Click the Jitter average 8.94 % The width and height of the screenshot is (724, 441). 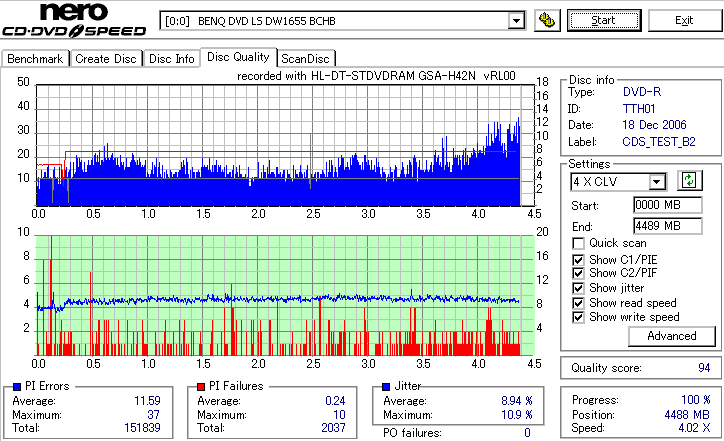(517, 401)
